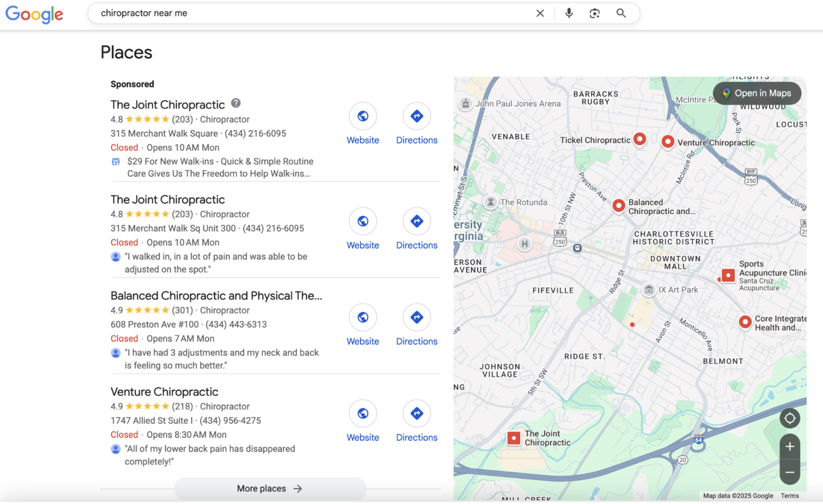The width and height of the screenshot is (823, 504).
Task: Click the magnifying glass search icon
Action: tap(621, 13)
